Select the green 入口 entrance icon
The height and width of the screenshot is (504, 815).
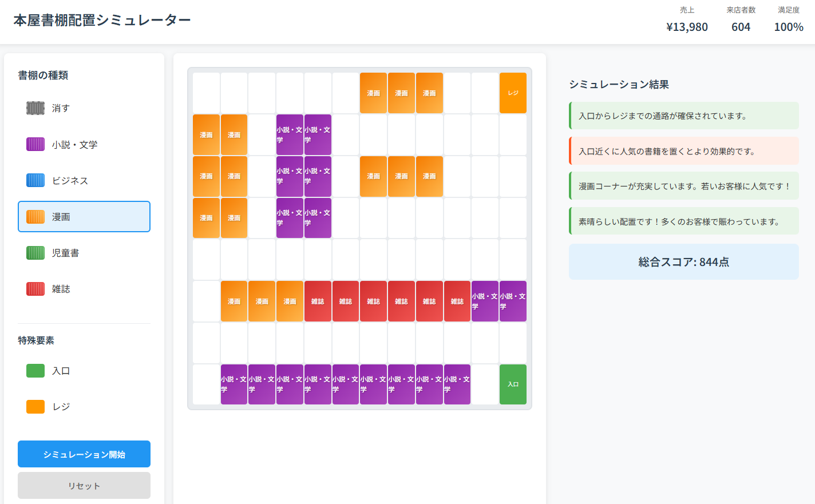click(35, 371)
